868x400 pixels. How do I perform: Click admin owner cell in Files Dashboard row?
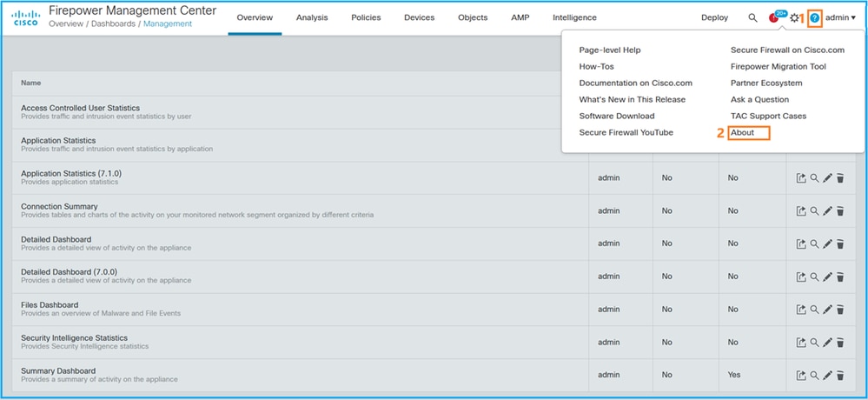pyautogui.click(x=608, y=310)
